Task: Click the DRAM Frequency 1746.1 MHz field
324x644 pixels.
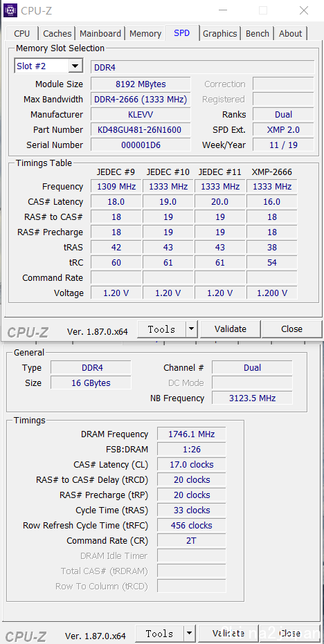Action: [x=192, y=434]
